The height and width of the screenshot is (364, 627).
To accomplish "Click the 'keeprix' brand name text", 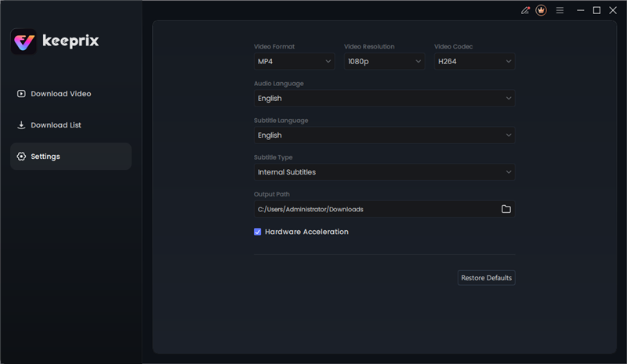I will point(71,41).
